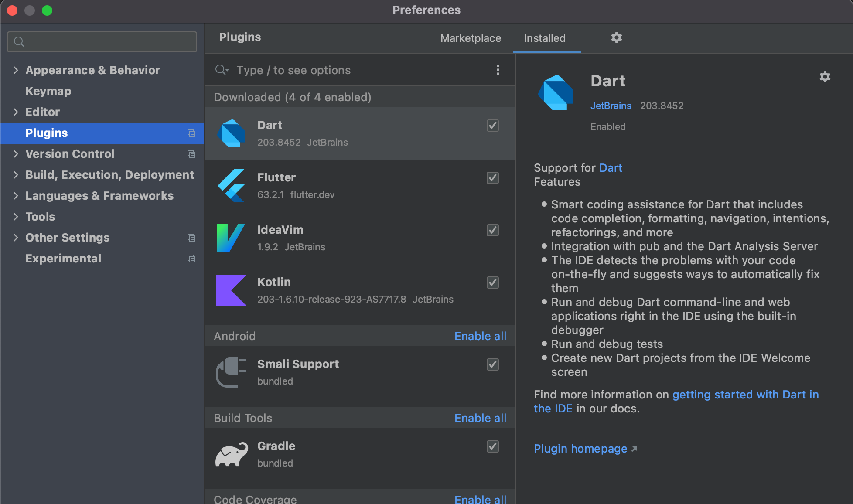
Task: Toggle the Gradle plugin checkbox
Action: click(x=492, y=446)
